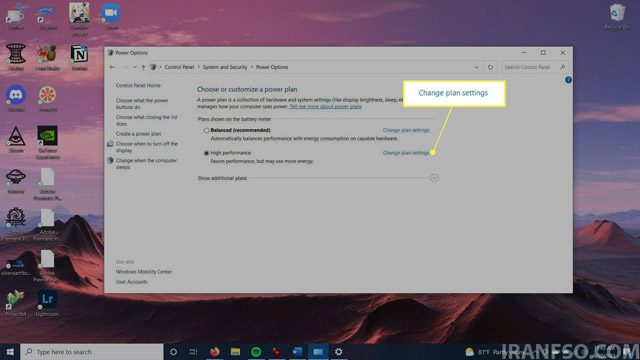Select the Balanced (recommended) power plan

pyautogui.click(x=207, y=130)
